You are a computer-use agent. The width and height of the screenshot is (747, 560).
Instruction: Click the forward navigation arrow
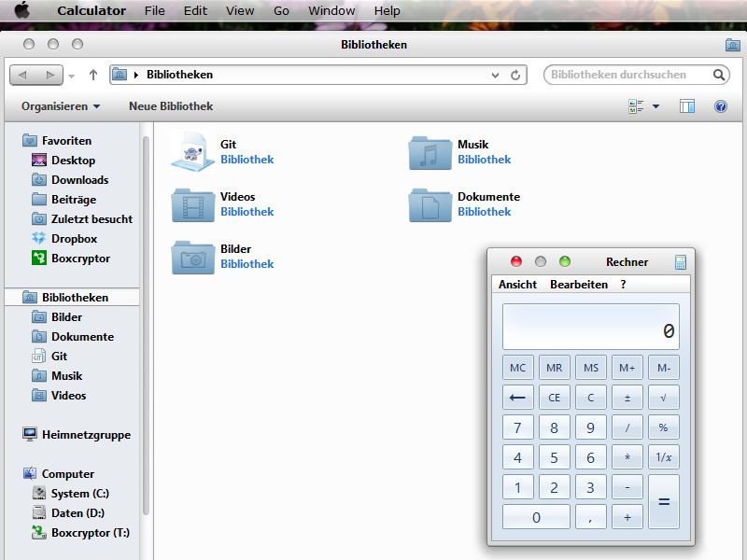pyautogui.click(x=49, y=75)
